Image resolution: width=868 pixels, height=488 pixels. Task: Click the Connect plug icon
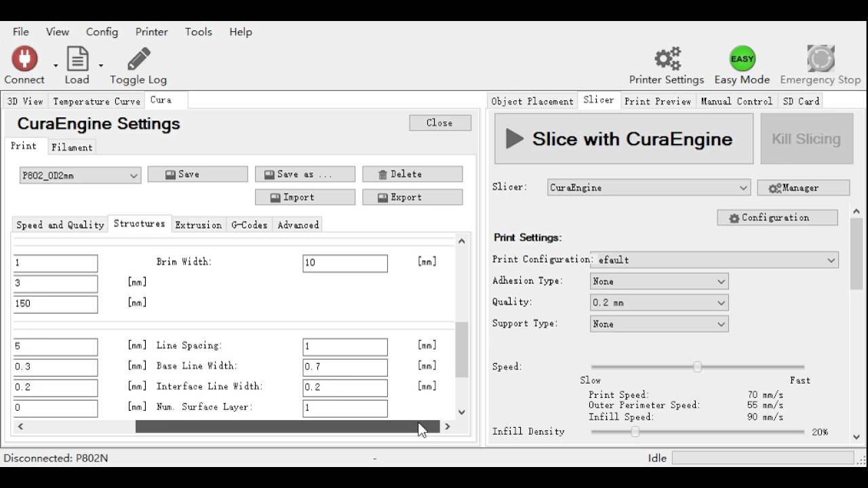24,58
